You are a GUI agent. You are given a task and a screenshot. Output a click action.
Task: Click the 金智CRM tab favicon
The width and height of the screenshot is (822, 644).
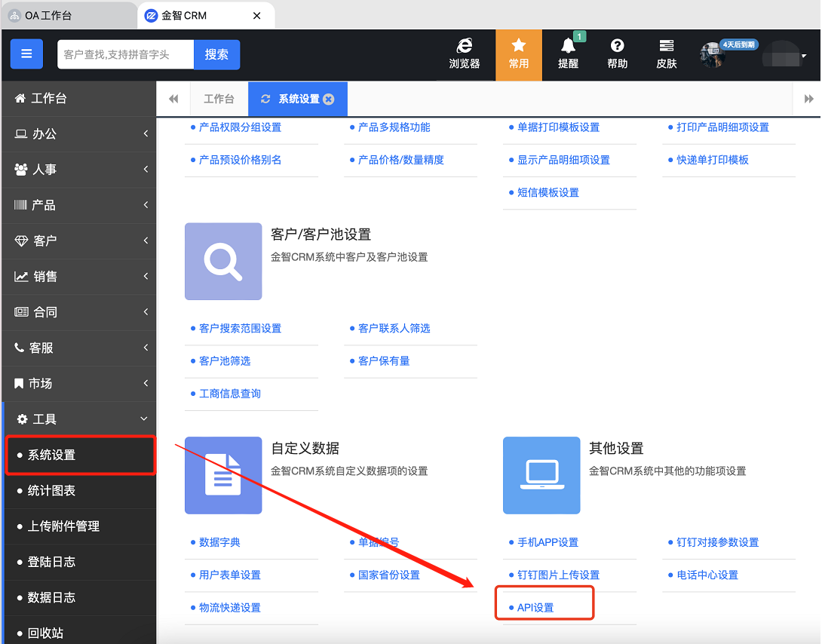[x=151, y=16]
